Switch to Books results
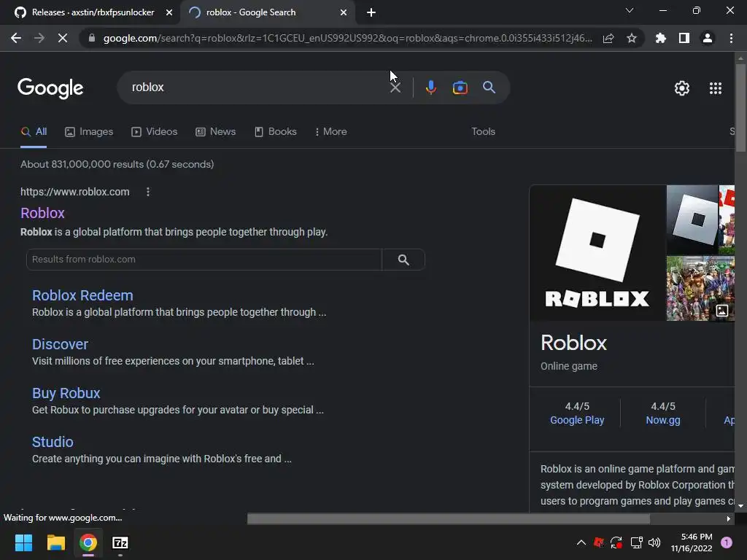 275,132
